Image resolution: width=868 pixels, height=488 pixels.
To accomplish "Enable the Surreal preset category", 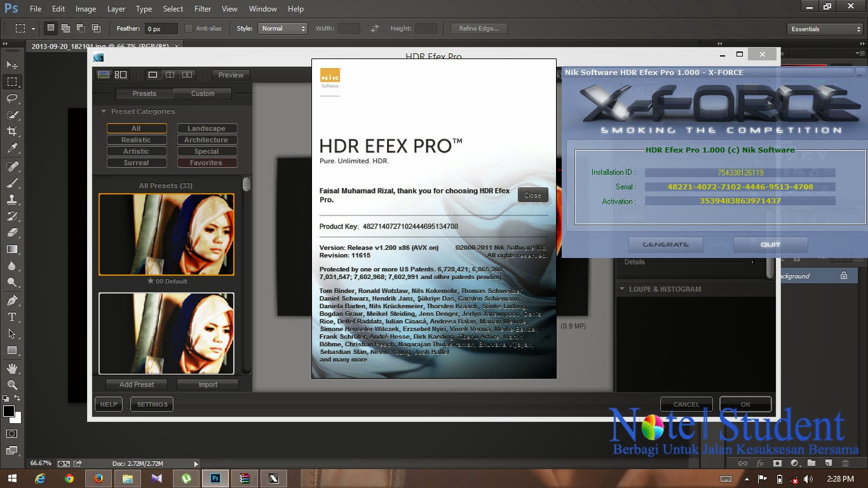I will click(137, 163).
